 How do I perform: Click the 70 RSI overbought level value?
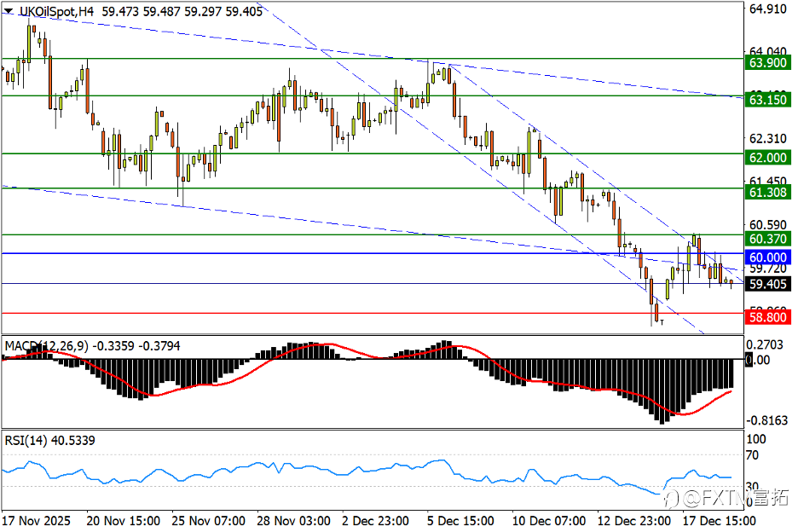752,454
